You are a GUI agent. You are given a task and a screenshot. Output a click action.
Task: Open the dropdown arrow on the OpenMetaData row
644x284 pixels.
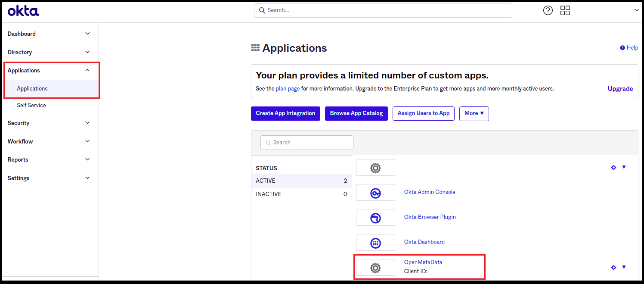624,267
